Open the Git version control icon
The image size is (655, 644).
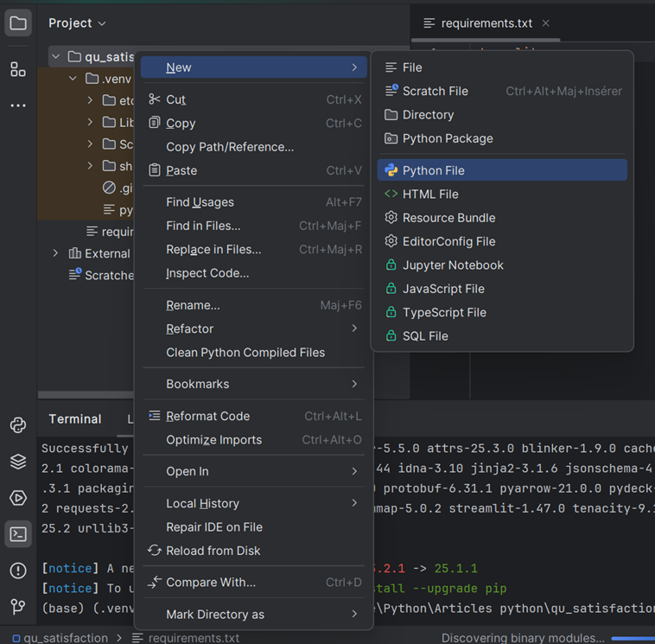[18, 606]
